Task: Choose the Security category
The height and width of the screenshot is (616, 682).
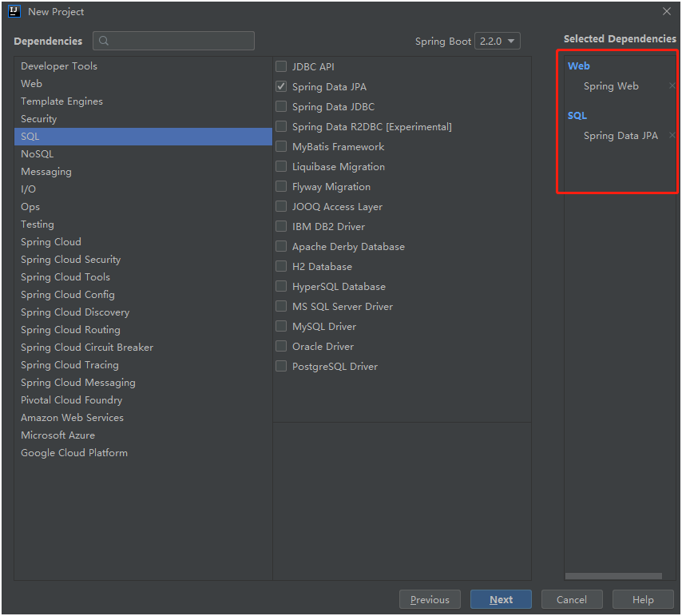Action: click(x=143, y=119)
